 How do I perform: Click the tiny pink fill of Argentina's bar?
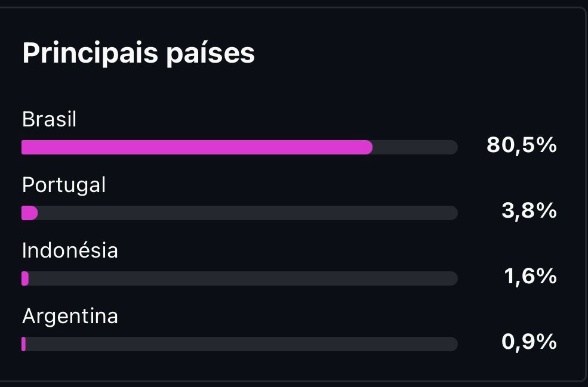point(23,344)
